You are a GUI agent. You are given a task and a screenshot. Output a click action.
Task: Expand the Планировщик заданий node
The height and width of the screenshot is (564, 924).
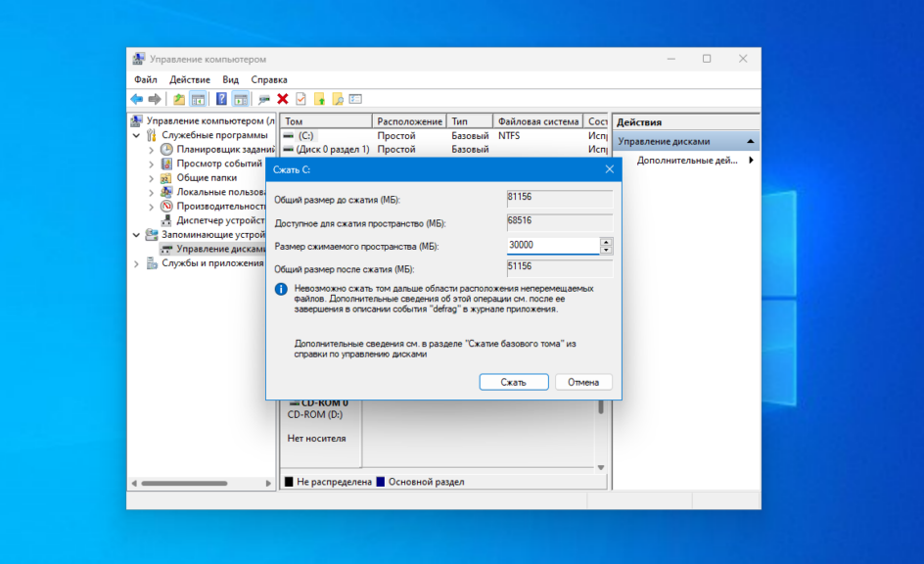point(151,150)
